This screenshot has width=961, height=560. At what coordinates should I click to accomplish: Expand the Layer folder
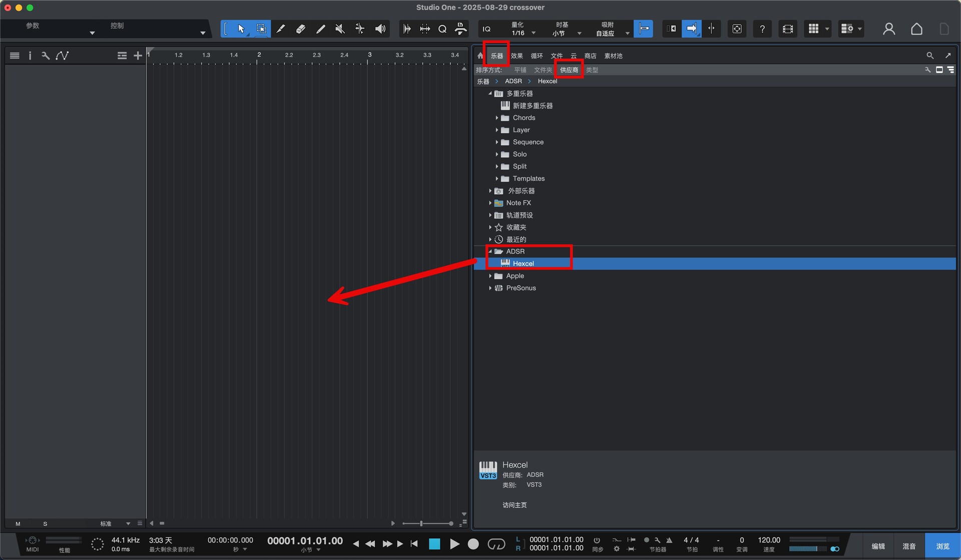(497, 130)
